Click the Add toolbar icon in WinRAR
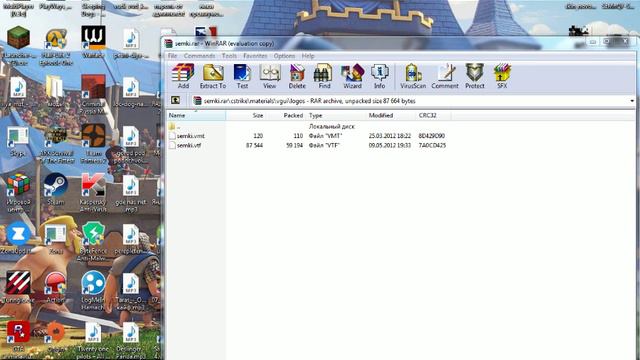 coord(183,76)
